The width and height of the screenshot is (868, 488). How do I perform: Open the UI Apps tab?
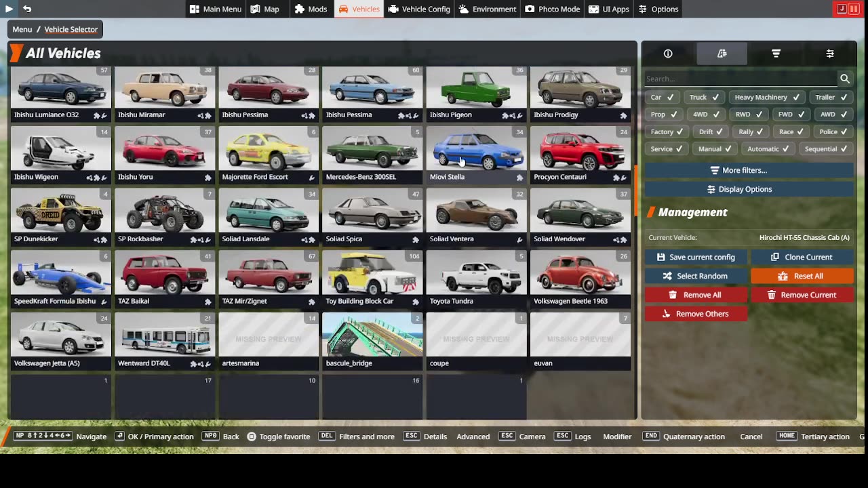609,9
